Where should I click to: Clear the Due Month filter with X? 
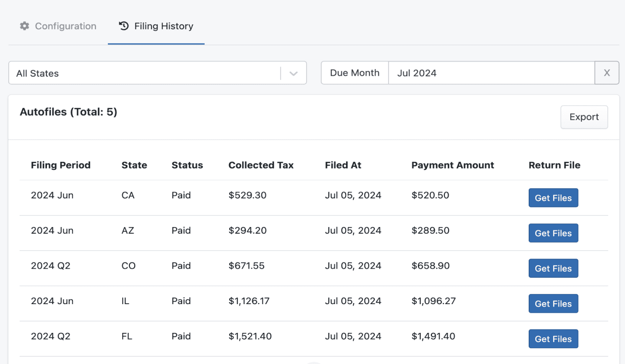click(x=607, y=73)
